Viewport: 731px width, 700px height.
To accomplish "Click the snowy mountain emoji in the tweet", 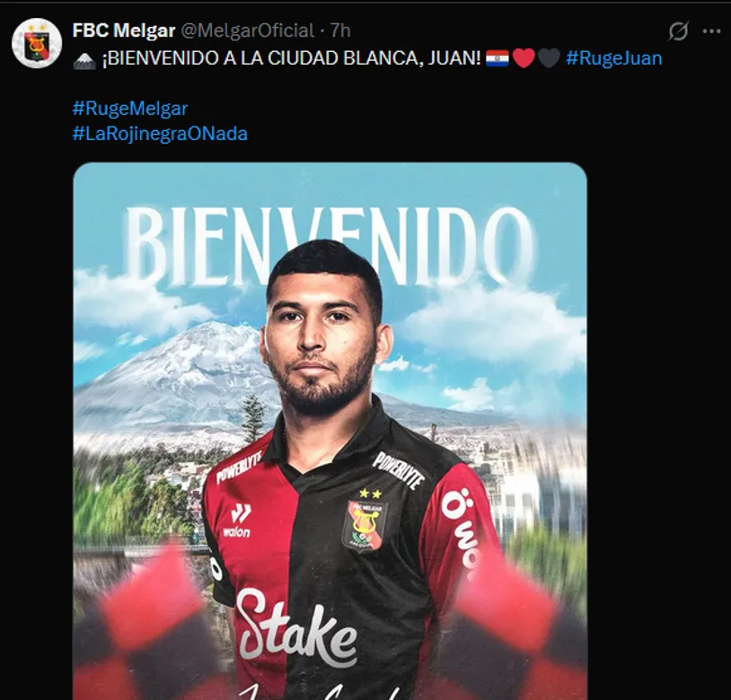I will point(84,59).
